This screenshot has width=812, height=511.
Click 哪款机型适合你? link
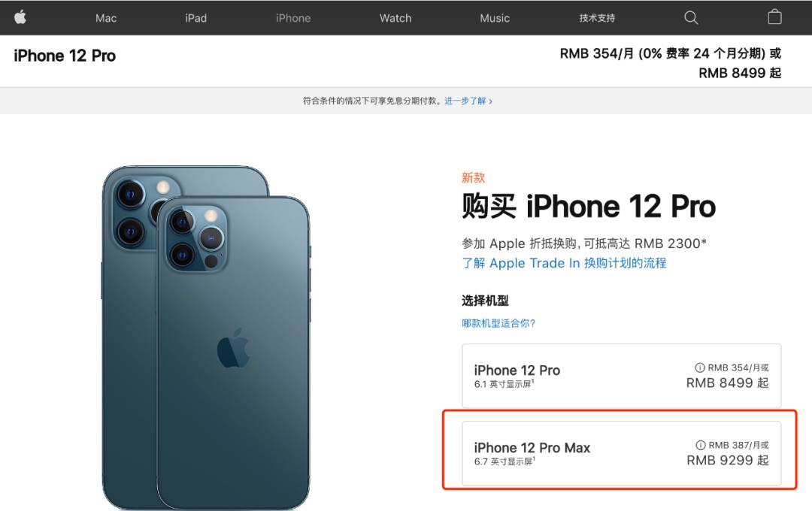[498, 324]
